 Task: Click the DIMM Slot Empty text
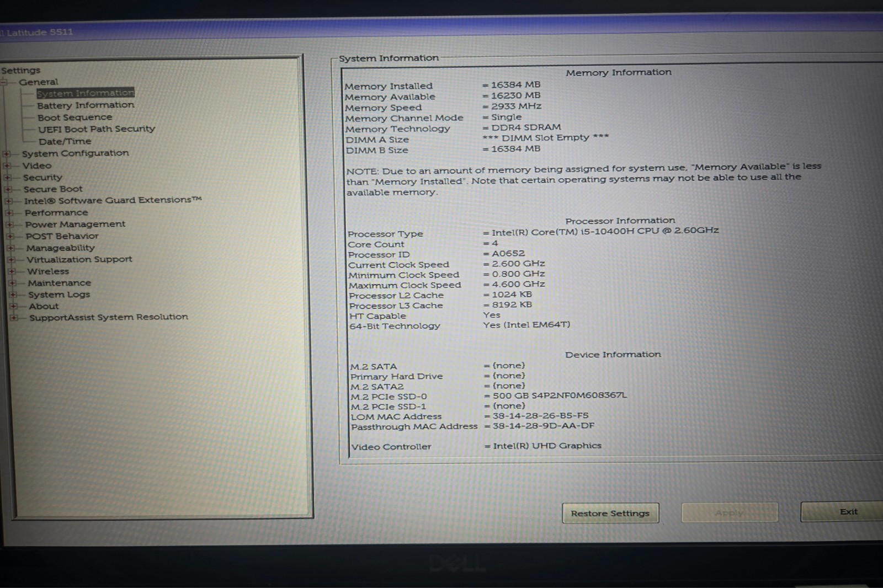point(545,137)
